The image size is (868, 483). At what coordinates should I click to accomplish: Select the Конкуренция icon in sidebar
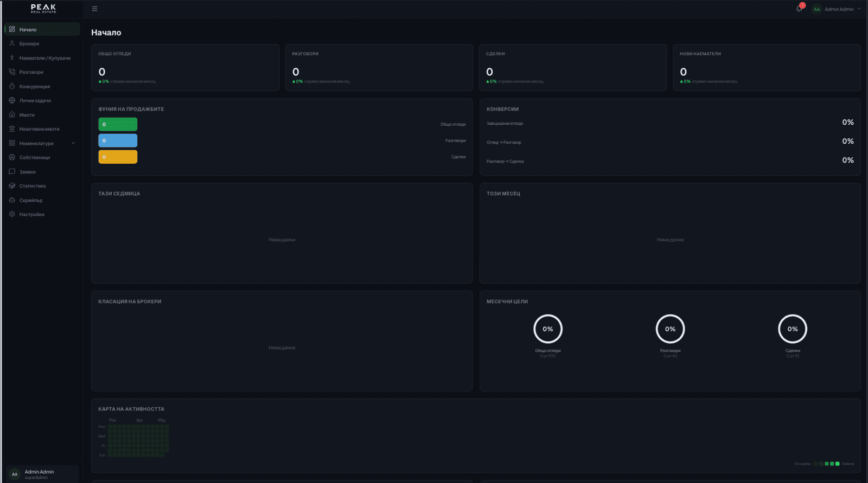(x=12, y=86)
